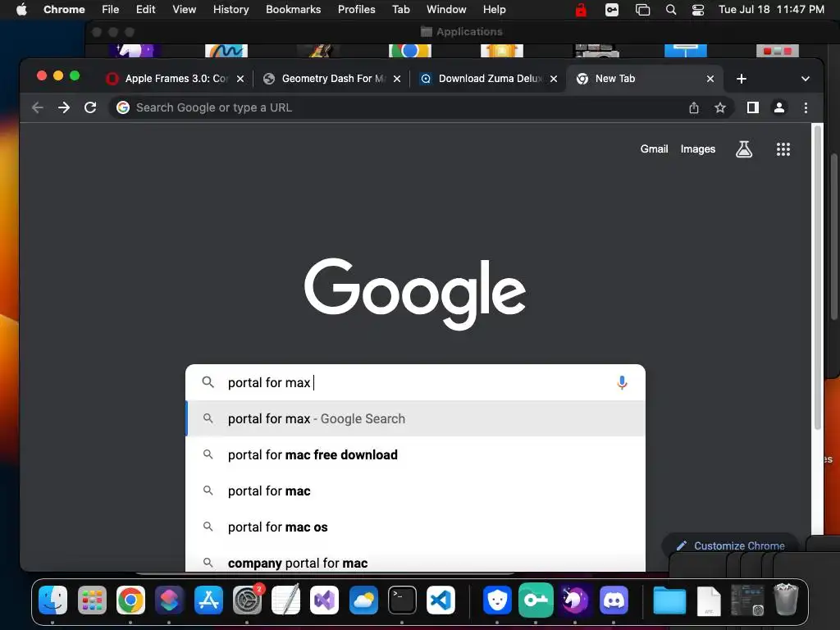Viewport: 840px width, 630px height.
Task: Select 'portal for max - Google Search' suggestion
Action: [x=415, y=418]
